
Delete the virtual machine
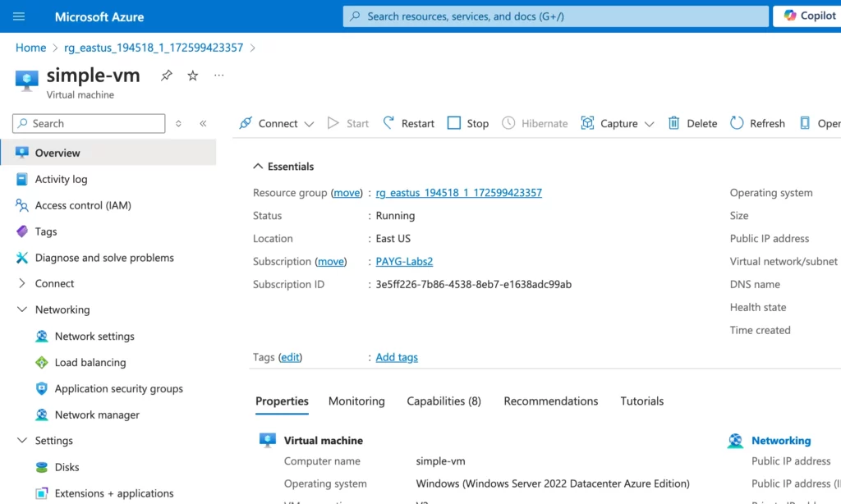pos(692,123)
